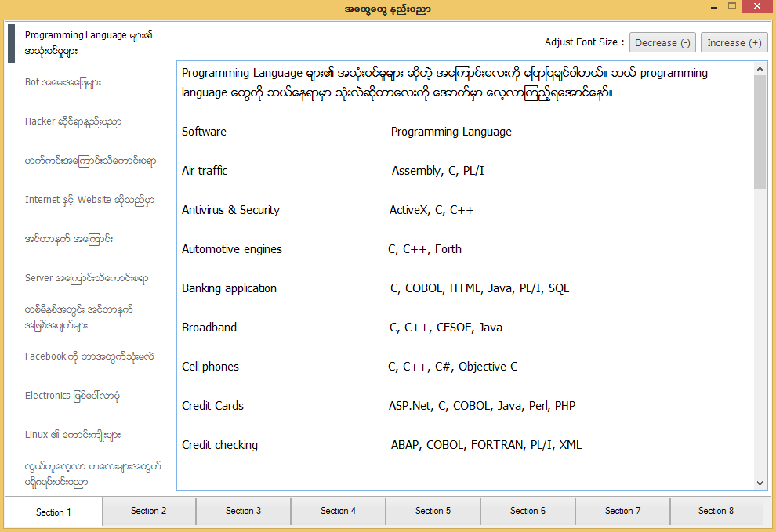Screen dimensions: 776x532
Task: Click the 'Air traffic' row text
Action: tap(205, 171)
